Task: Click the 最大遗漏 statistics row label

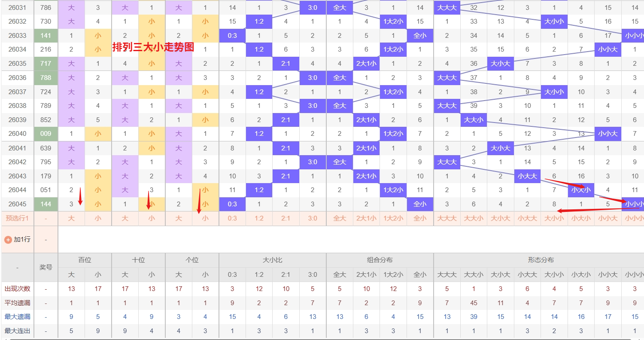Action: coord(17,317)
